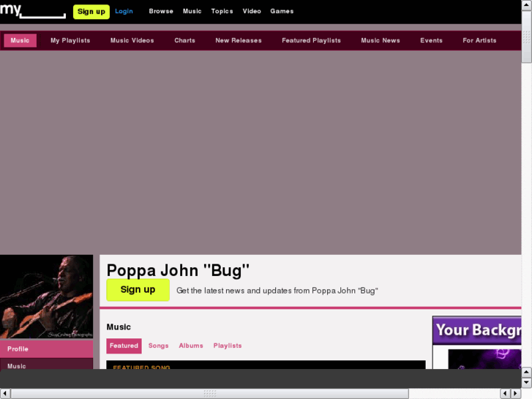Click the Poppa John "Bug" heading
This screenshot has width=532, height=399.
[178, 270]
